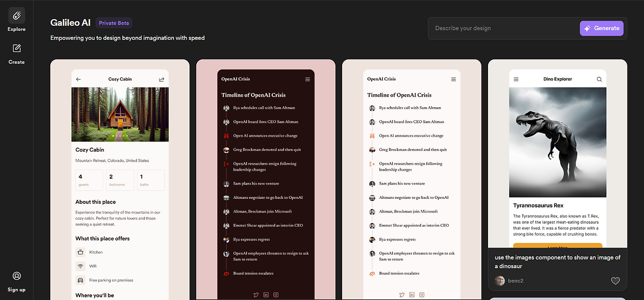Open the Explore section in sidebar
The height and width of the screenshot is (300, 644).
pyautogui.click(x=17, y=20)
